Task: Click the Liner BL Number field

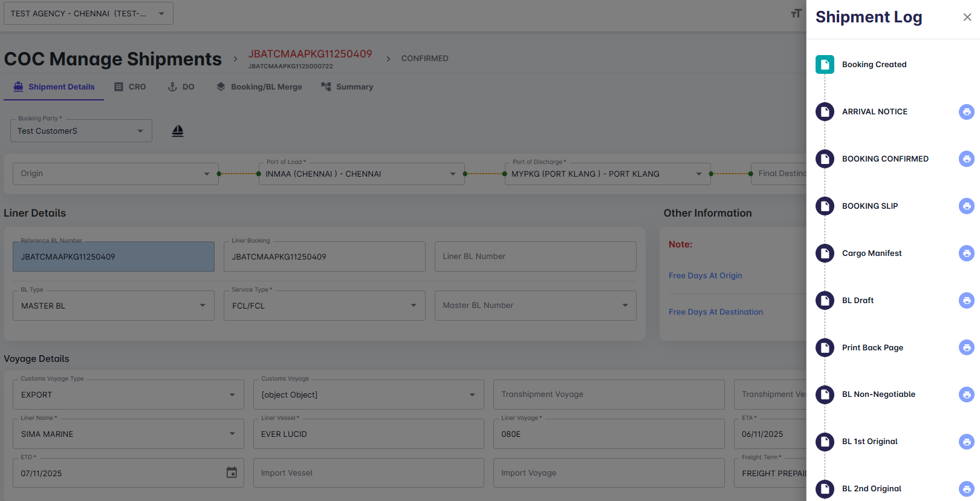Action: pos(535,257)
